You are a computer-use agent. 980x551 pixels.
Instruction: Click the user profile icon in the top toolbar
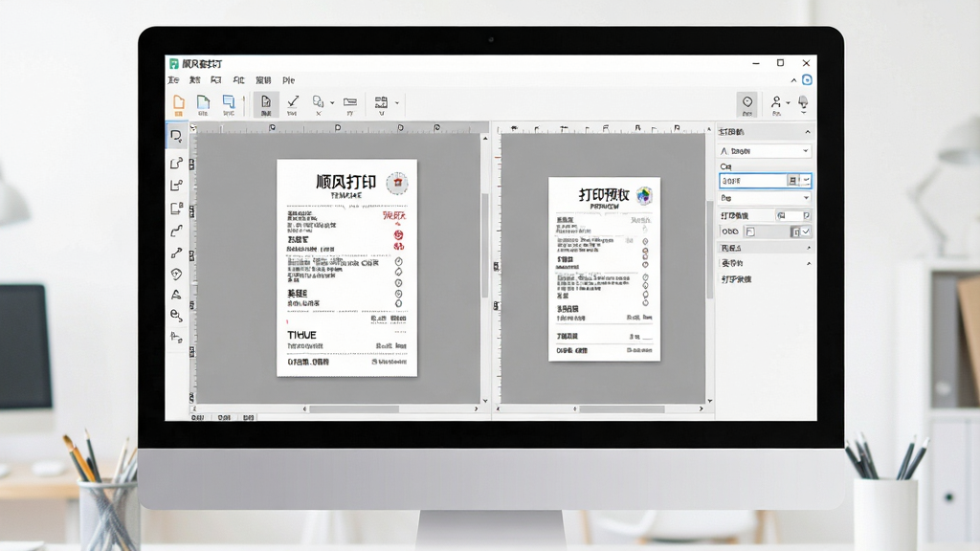(775, 101)
